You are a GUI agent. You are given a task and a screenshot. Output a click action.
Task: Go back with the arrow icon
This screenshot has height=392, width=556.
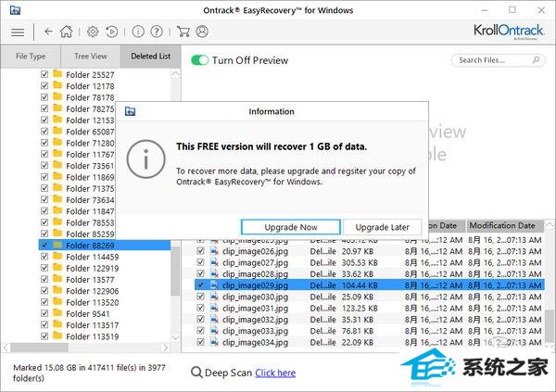tap(48, 32)
